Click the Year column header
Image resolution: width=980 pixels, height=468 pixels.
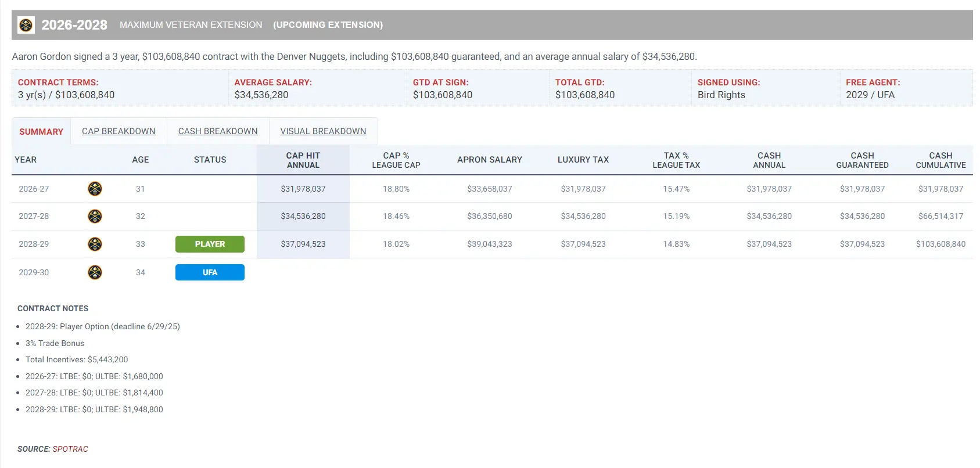pos(26,160)
